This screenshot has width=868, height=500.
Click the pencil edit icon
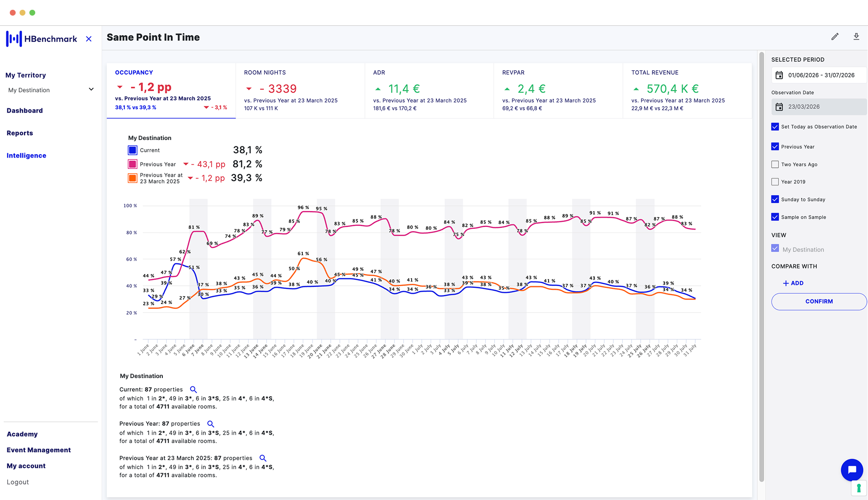point(835,37)
